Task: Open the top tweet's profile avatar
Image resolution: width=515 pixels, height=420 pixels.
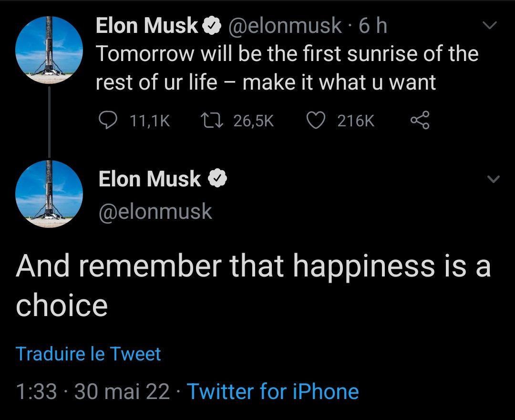Action: pos(49,49)
